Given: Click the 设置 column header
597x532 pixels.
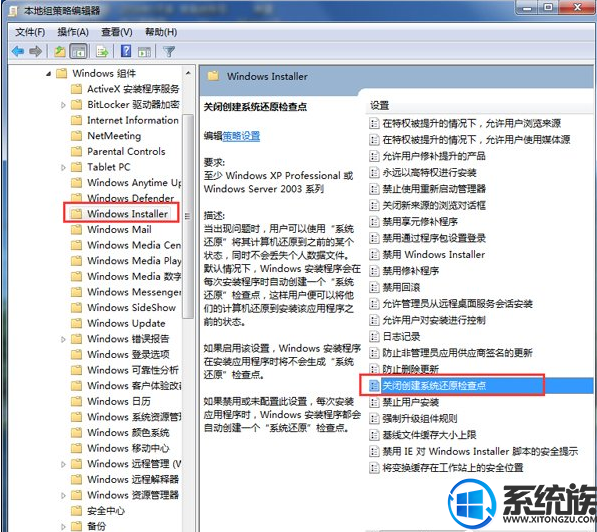Looking at the screenshot, I should click(380, 105).
